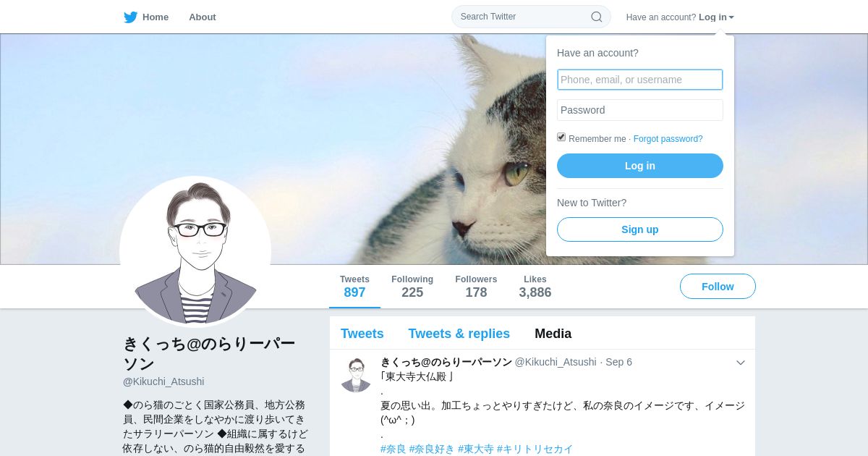
Task: Open the large profile avatar picture
Action: [195, 251]
